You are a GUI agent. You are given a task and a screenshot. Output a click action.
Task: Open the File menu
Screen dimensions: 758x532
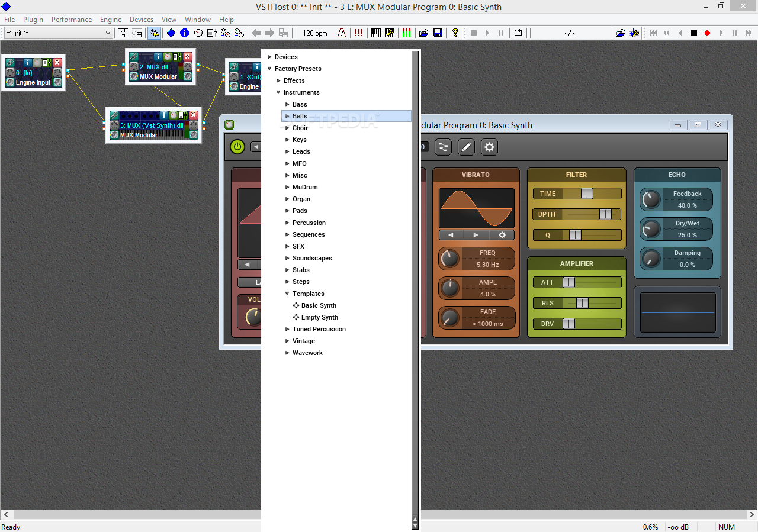pyautogui.click(x=9, y=20)
